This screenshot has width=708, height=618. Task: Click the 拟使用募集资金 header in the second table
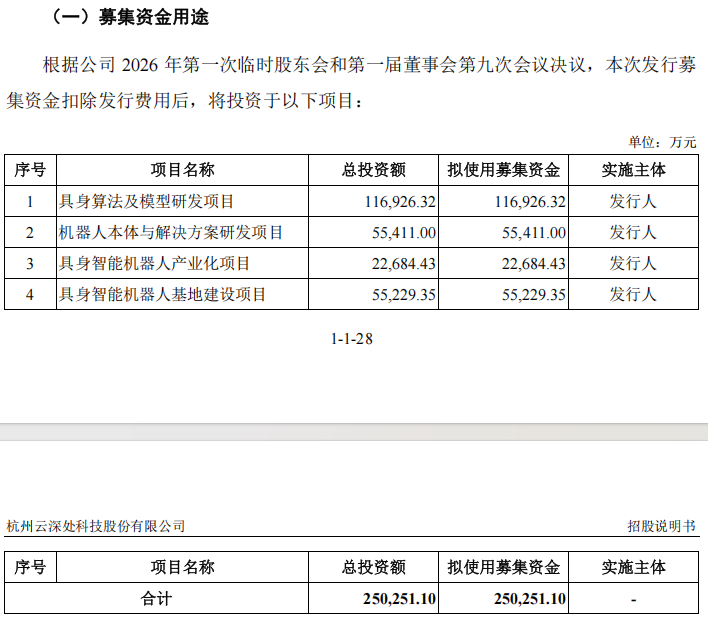coord(503,567)
